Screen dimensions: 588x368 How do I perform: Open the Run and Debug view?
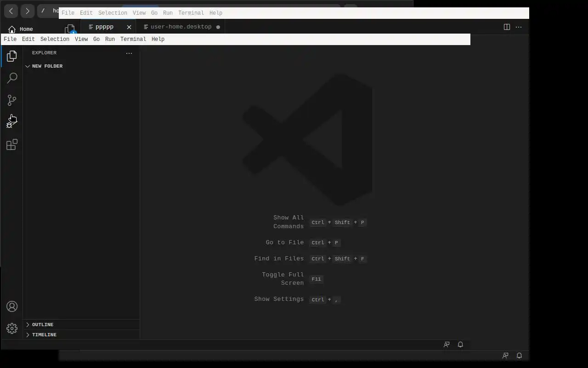pyautogui.click(x=12, y=122)
